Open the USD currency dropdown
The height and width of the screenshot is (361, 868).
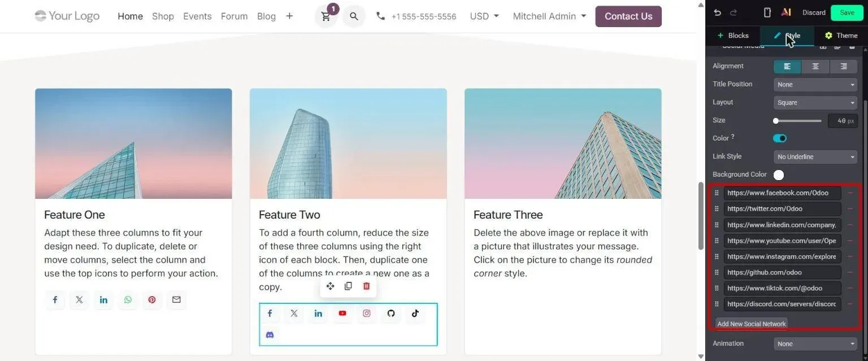(484, 16)
